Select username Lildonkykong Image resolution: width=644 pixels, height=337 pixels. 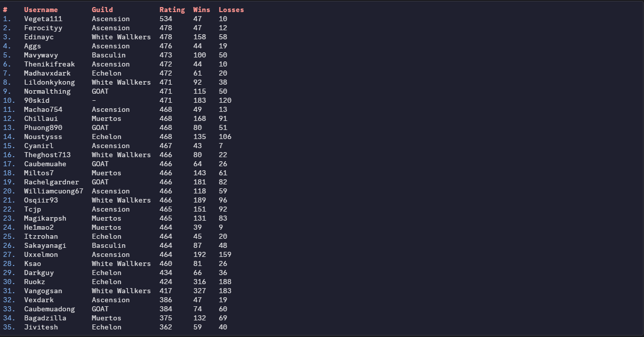coord(49,82)
